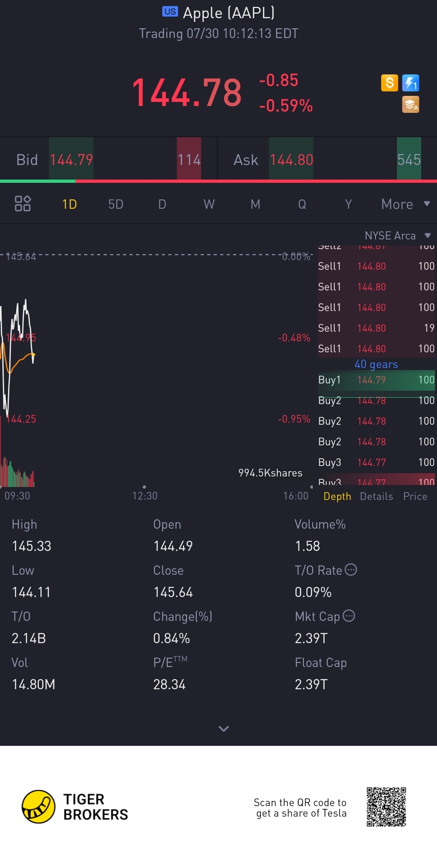Tap the Bid price 144.79

tap(71, 160)
